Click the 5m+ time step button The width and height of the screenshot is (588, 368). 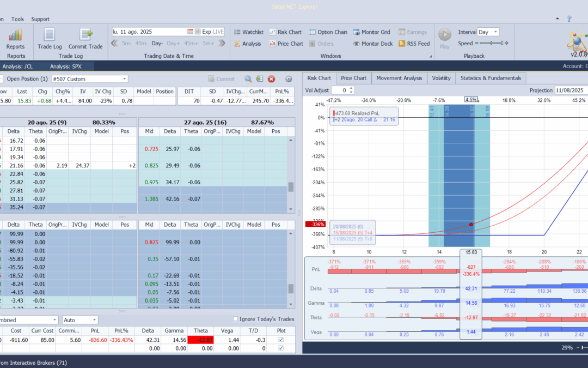point(208,44)
